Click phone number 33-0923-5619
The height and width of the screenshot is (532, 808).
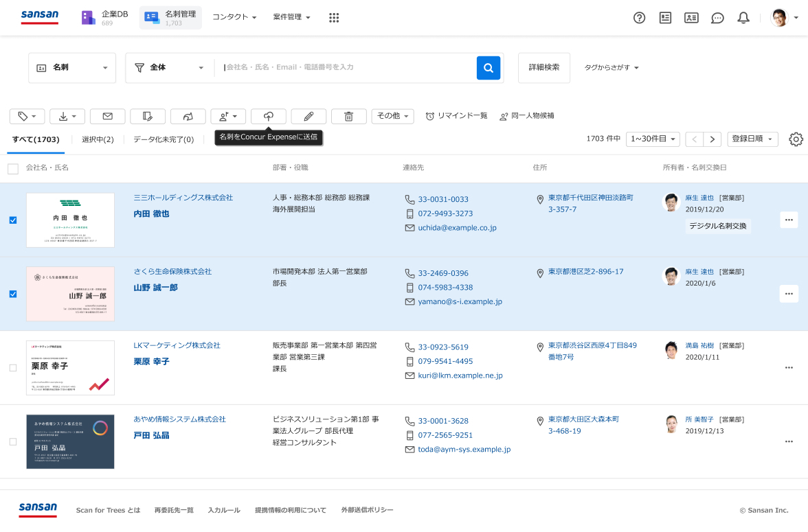[443, 347]
